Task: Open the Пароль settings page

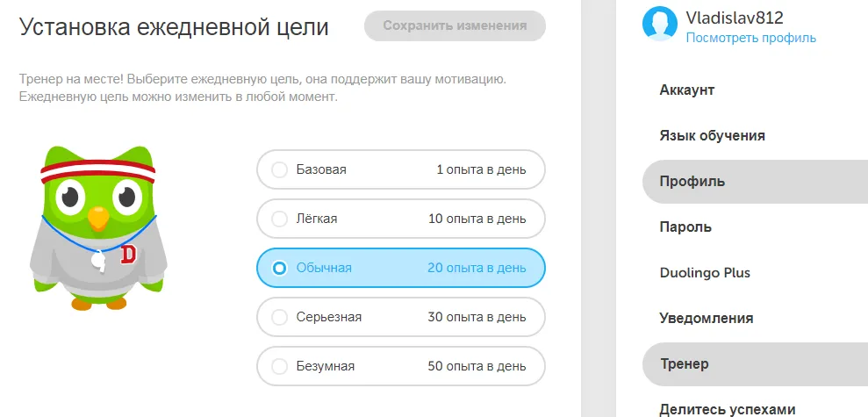Action: pos(685,227)
